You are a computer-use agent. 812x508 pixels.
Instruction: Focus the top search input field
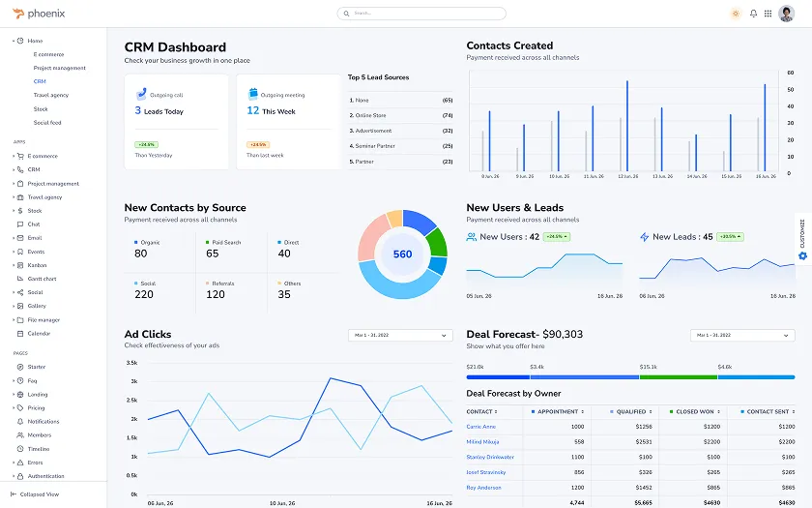pyautogui.click(x=421, y=14)
